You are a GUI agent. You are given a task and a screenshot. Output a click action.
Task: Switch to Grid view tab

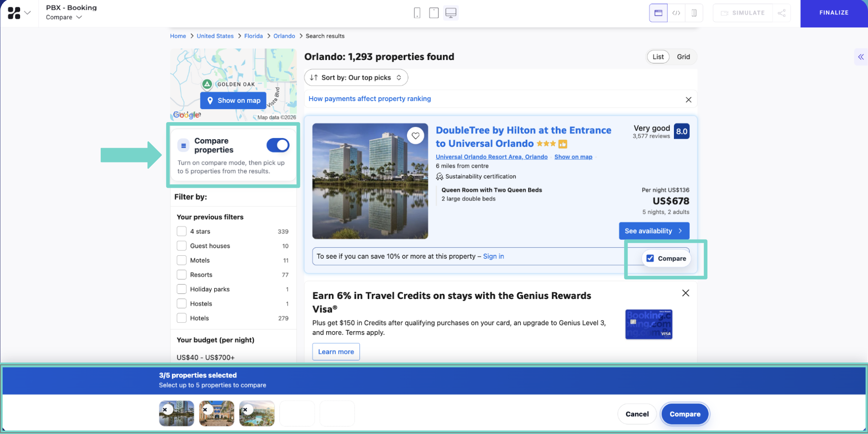[683, 57]
